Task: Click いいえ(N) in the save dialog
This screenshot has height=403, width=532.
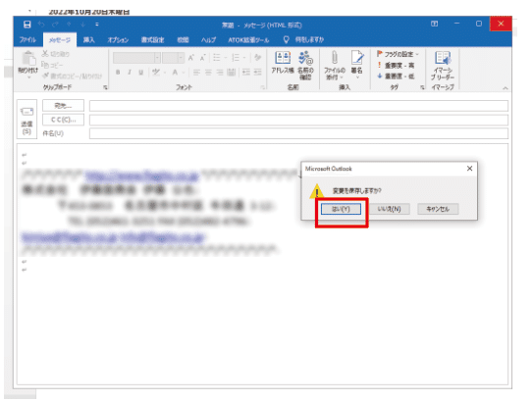Action: 389,209
